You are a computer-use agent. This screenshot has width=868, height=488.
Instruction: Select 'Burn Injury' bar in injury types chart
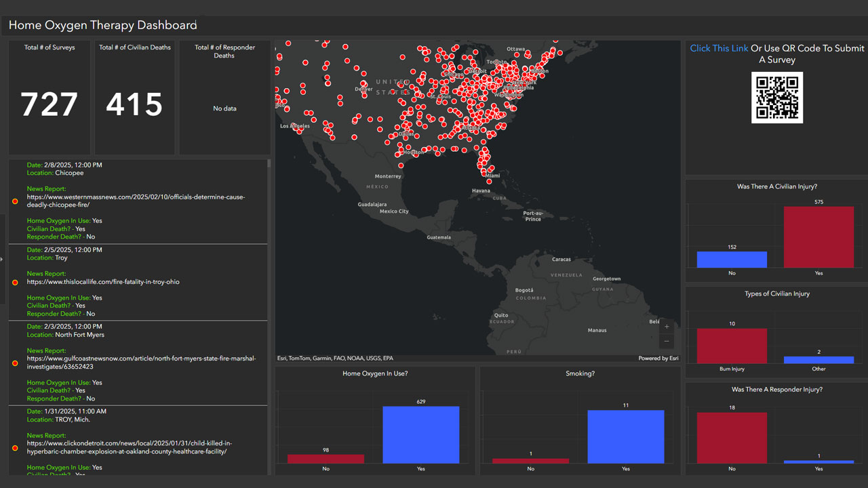coord(732,346)
